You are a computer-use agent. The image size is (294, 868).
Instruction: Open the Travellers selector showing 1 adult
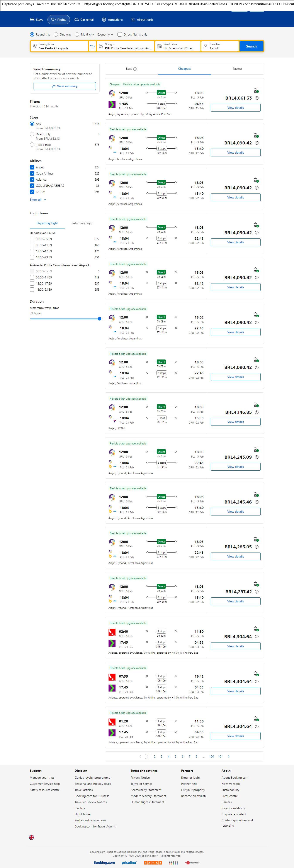coord(220,46)
